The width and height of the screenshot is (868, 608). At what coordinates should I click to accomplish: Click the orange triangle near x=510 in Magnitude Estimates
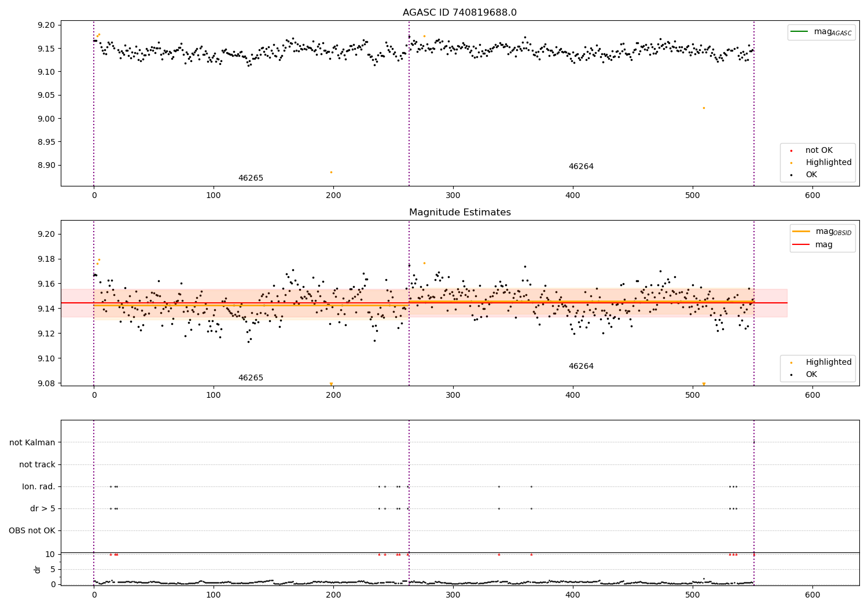pyautogui.click(x=704, y=384)
